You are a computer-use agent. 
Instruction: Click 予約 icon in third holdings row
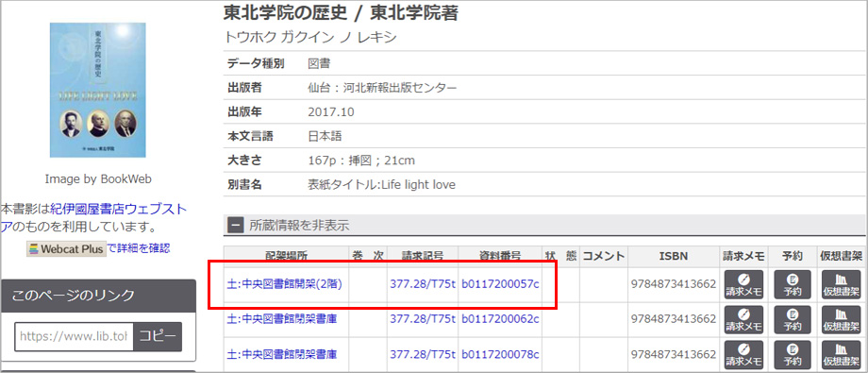pyautogui.click(x=793, y=354)
